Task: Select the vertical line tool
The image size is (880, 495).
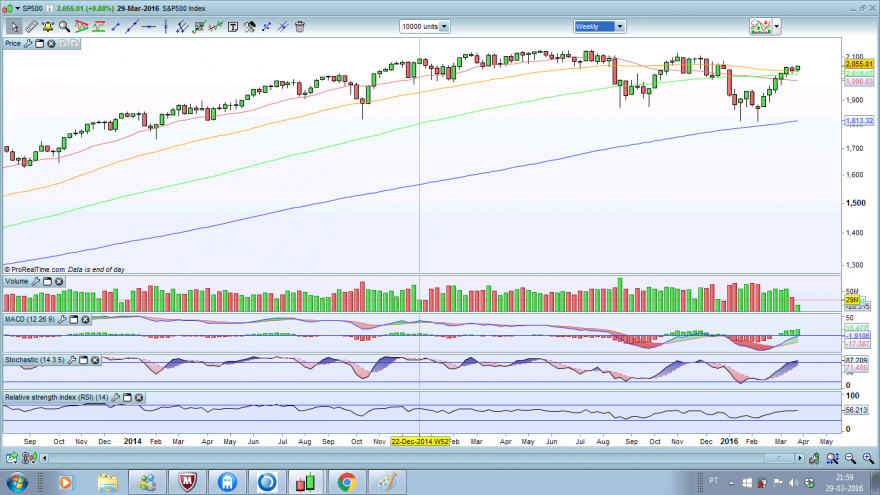Action: [166, 26]
